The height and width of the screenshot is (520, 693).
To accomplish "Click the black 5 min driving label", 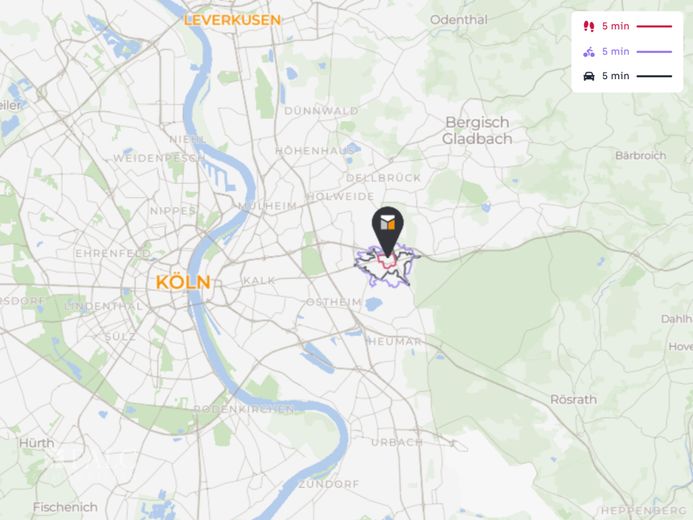I will pyautogui.click(x=616, y=76).
